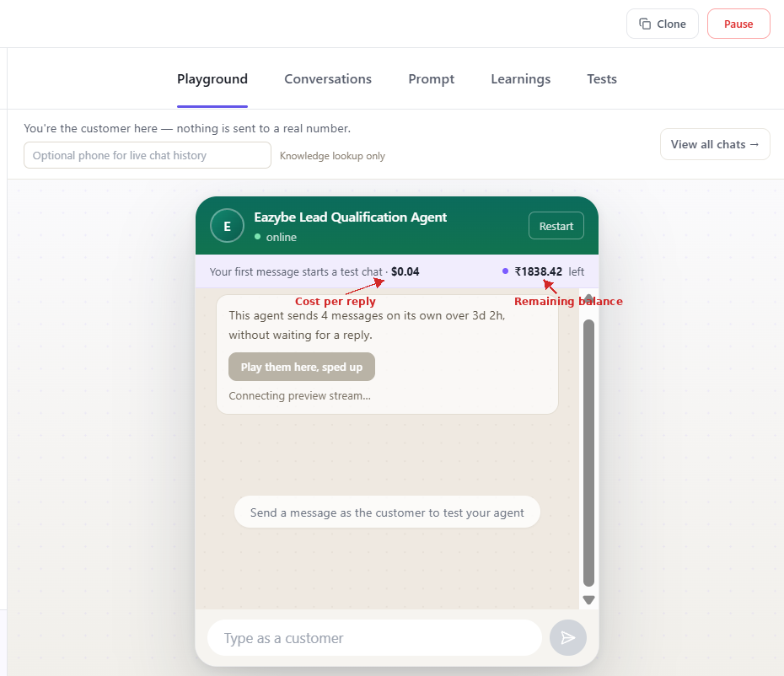Click Play them here, sped up button
The width and height of the screenshot is (784, 676).
click(x=302, y=367)
